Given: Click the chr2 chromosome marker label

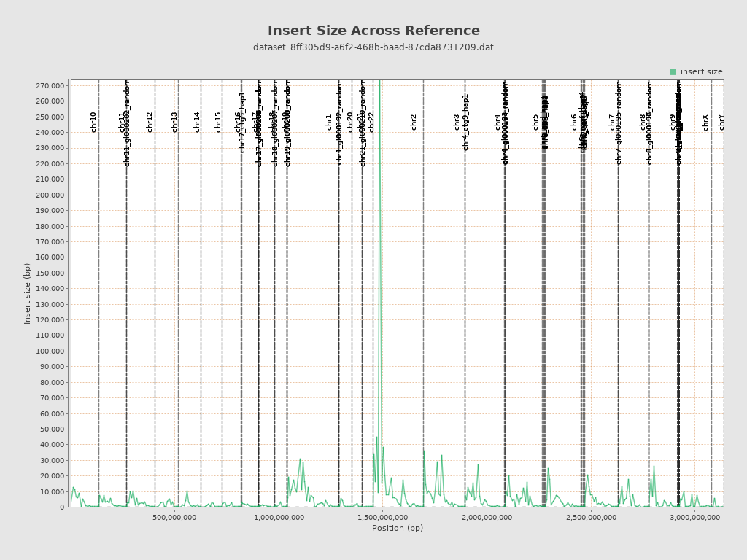Looking at the screenshot, I should [414, 122].
